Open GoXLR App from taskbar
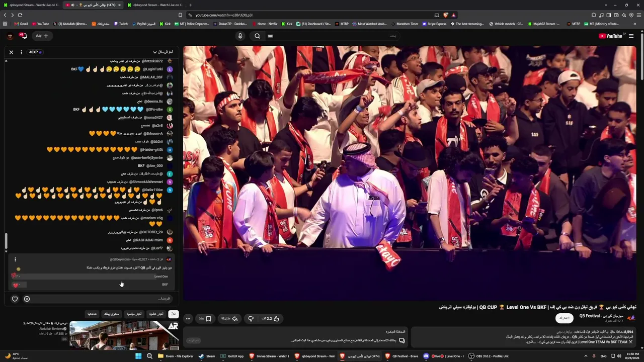 (232, 356)
